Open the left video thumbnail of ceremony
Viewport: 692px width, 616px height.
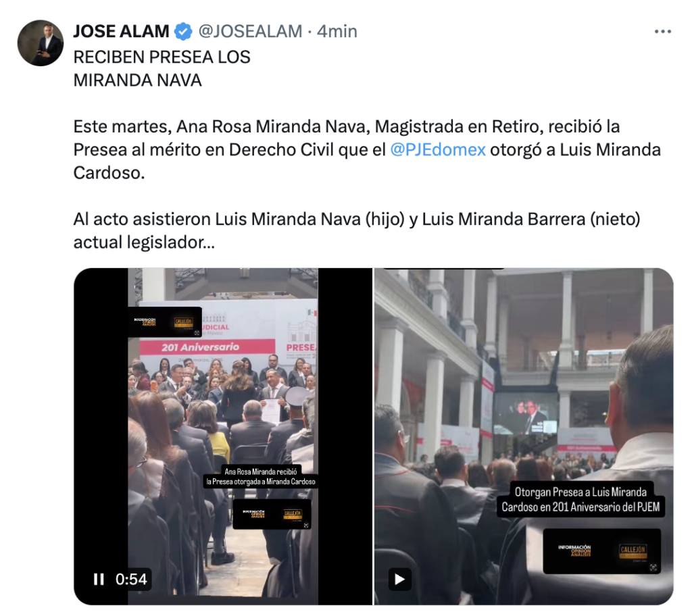(223, 436)
